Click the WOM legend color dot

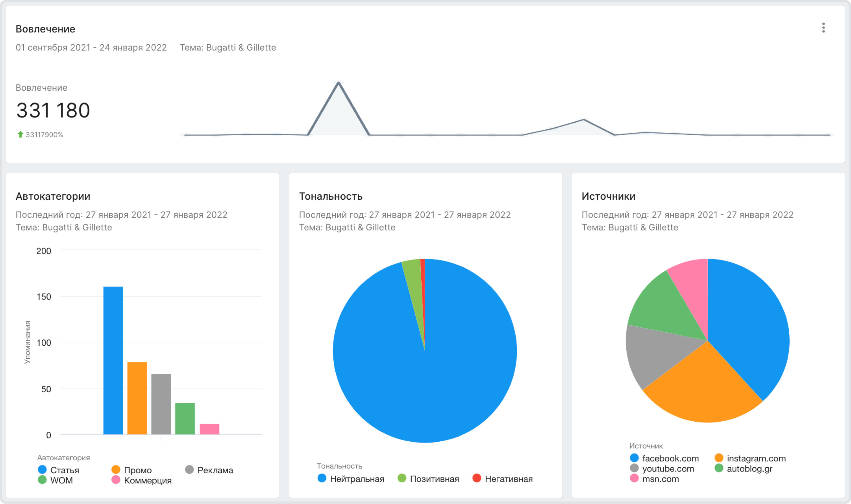pos(42,480)
